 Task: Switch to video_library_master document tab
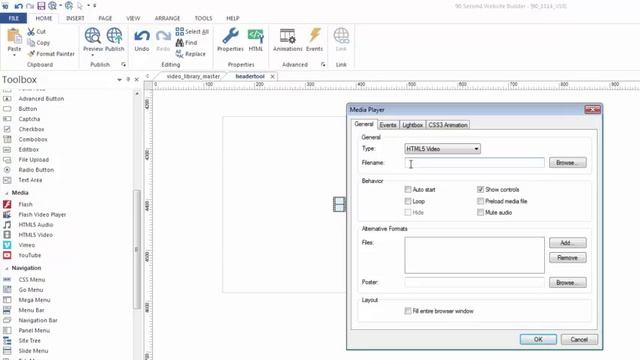click(193, 76)
